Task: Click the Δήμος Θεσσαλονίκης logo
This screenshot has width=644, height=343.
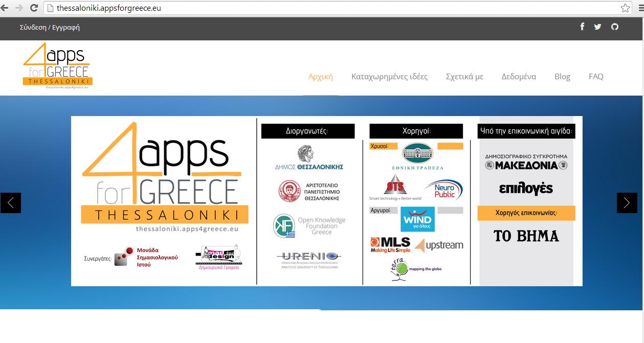Action: tap(309, 157)
